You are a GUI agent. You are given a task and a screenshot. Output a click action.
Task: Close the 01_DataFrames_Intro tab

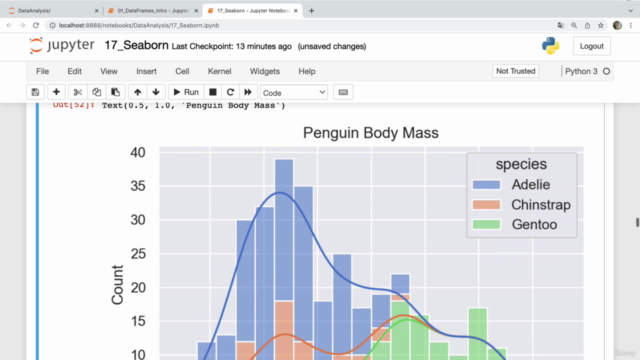(x=196, y=11)
